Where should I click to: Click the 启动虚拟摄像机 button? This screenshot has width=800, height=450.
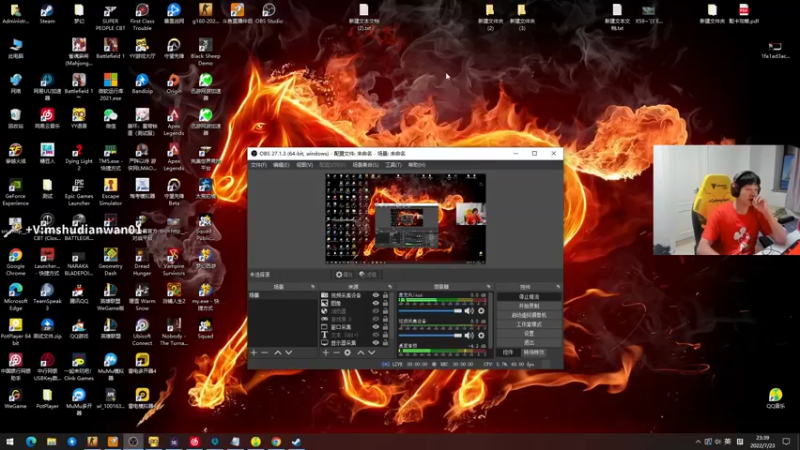click(529, 315)
